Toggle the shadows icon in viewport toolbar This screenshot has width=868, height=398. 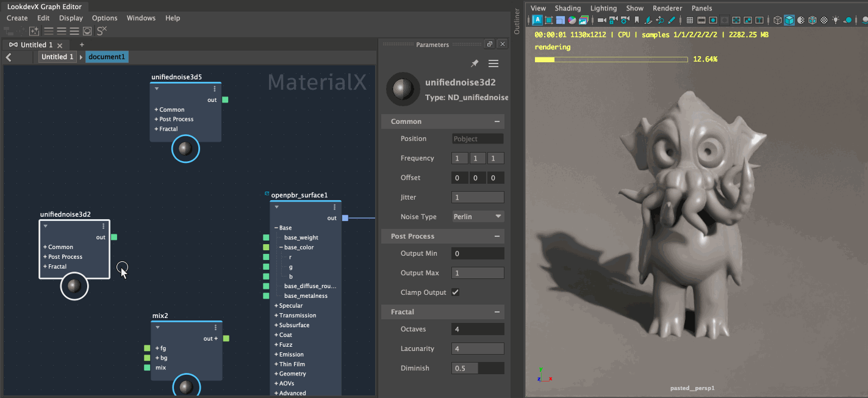[x=848, y=20]
